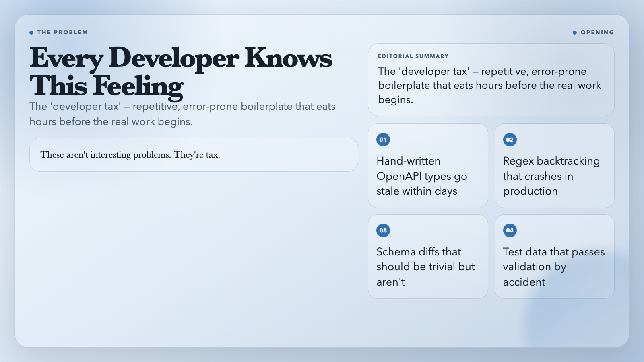
Task: Click the subtitle paragraph under the headline
Action: (182, 114)
